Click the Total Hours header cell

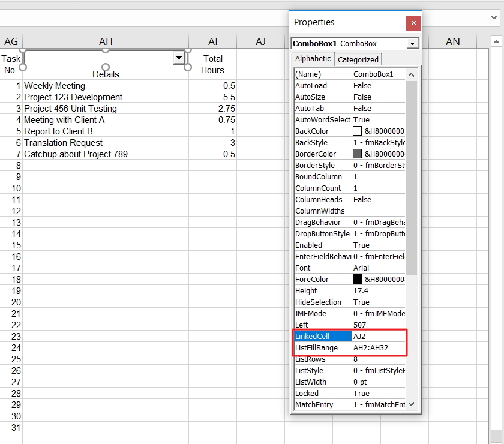pyautogui.click(x=212, y=64)
